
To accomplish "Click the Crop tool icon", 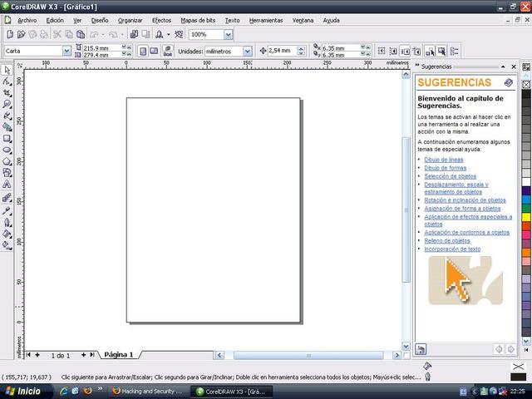I will [7, 93].
